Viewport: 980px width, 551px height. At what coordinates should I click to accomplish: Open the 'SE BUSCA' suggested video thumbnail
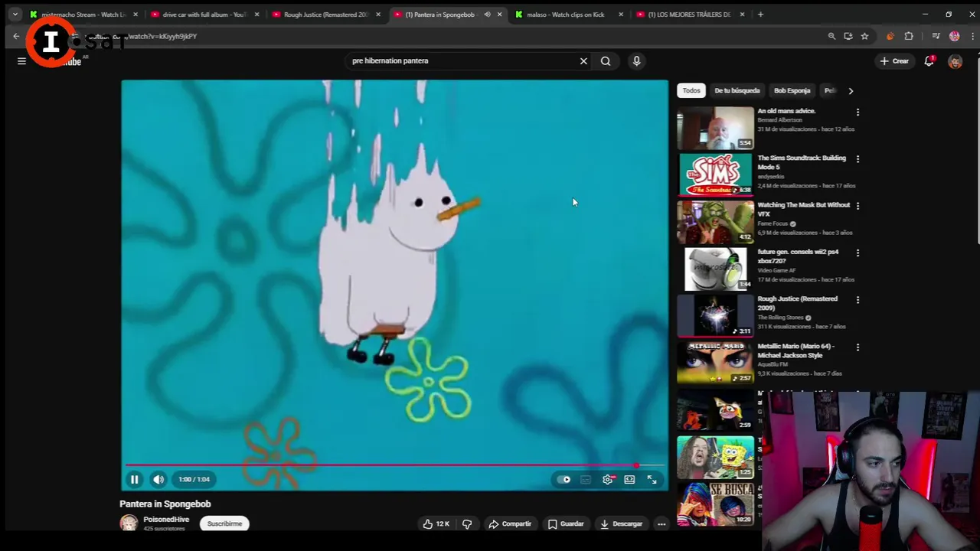pos(715,504)
